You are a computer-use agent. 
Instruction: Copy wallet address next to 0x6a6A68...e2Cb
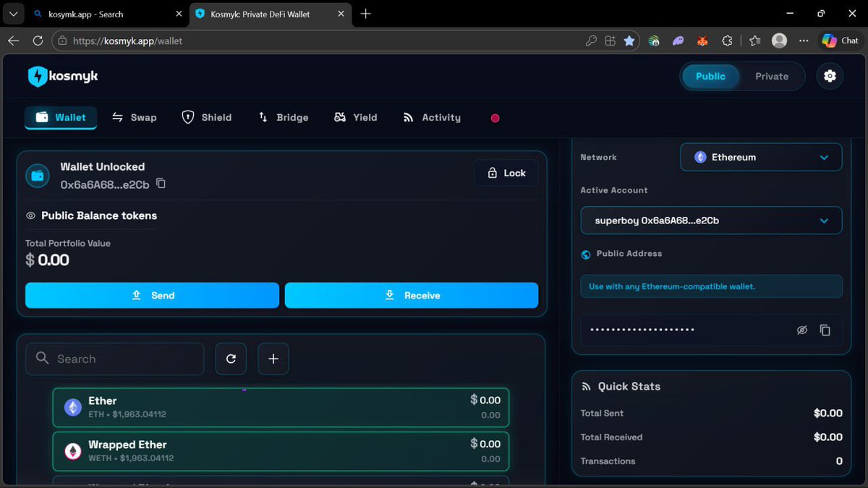pos(161,184)
